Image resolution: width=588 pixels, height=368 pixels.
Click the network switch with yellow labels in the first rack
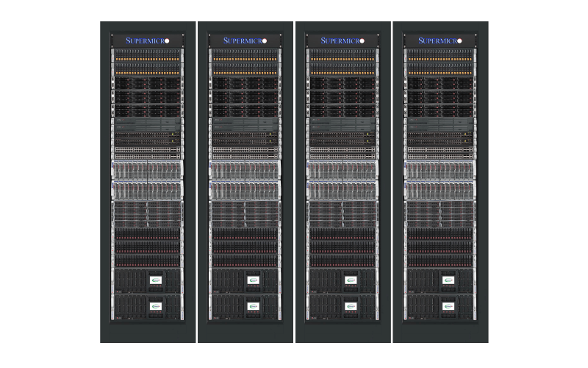click(146, 137)
